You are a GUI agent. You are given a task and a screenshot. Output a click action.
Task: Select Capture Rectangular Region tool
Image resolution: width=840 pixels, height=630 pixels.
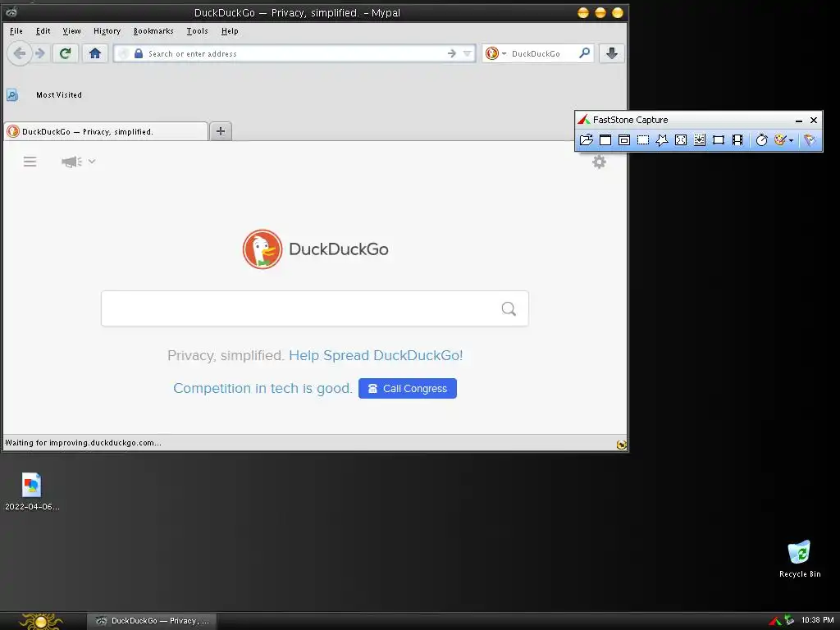[x=643, y=139]
